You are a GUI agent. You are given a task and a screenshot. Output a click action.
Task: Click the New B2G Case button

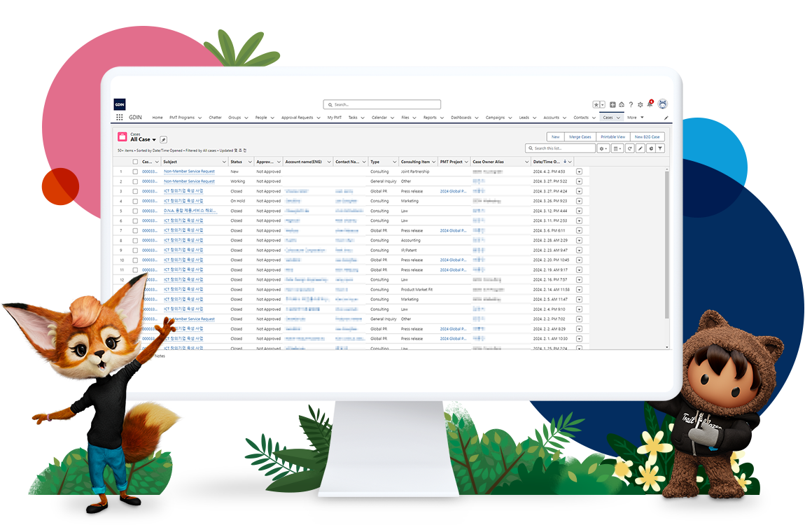tap(647, 137)
